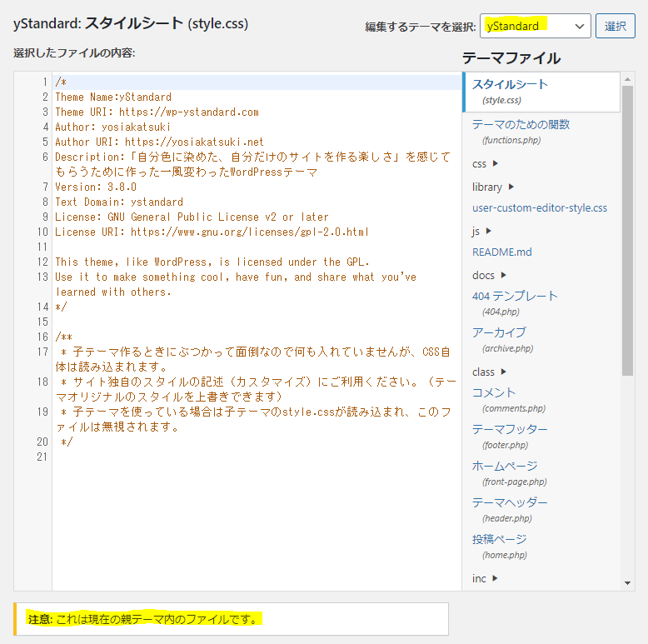Click 'Author: yosiakatsuki' line in editor
The width and height of the screenshot is (648, 644).
[112, 127]
